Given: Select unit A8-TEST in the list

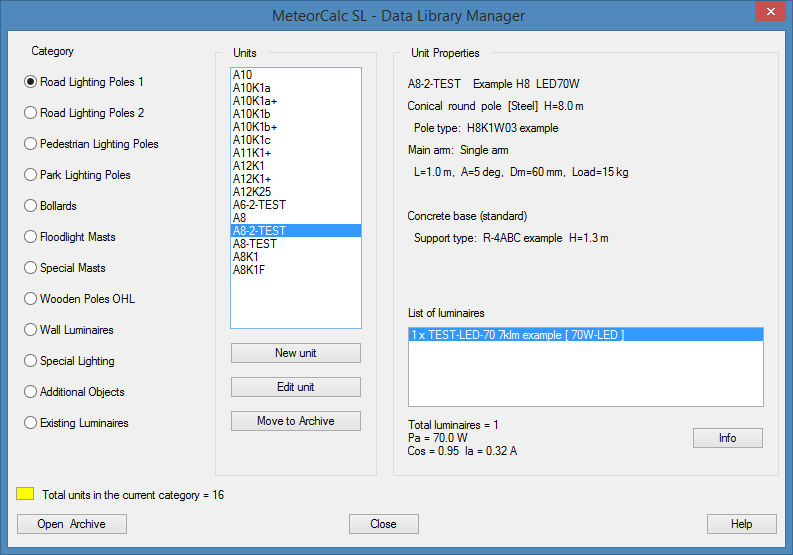Looking at the screenshot, I should [296, 244].
